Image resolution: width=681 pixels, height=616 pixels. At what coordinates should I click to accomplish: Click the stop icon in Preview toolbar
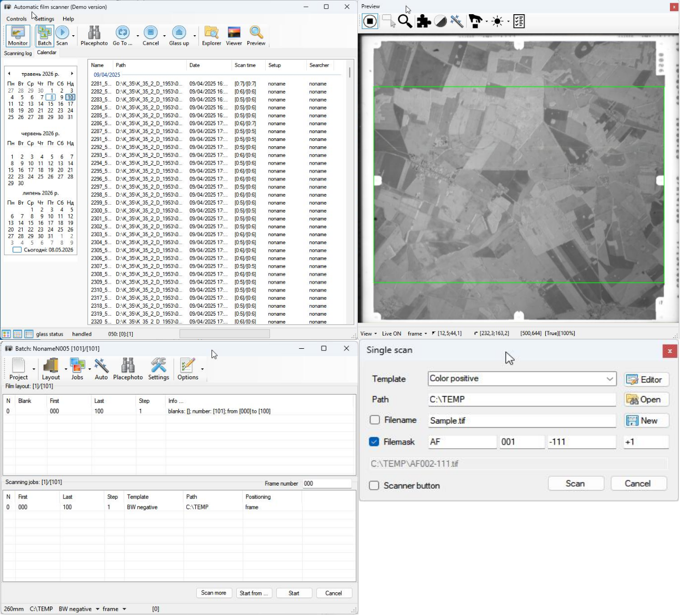click(x=370, y=22)
